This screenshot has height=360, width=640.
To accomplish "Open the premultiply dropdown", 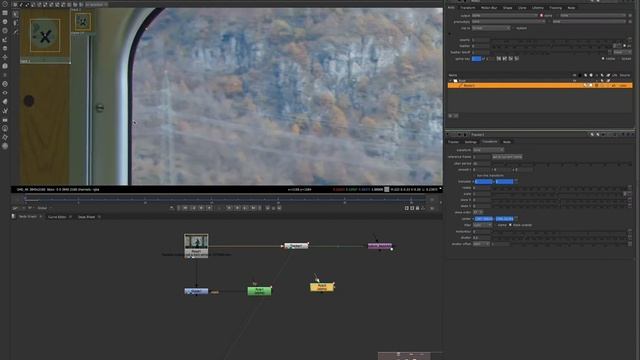I will point(509,22).
